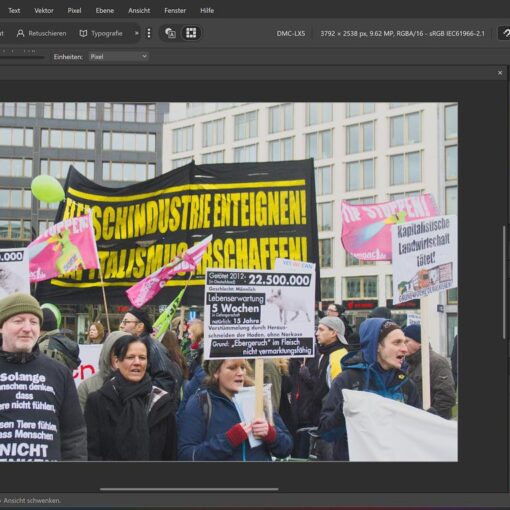This screenshot has height=510, width=510.
Task: Click the vertical scrollbar of the canvas
Action: pos(504,283)
